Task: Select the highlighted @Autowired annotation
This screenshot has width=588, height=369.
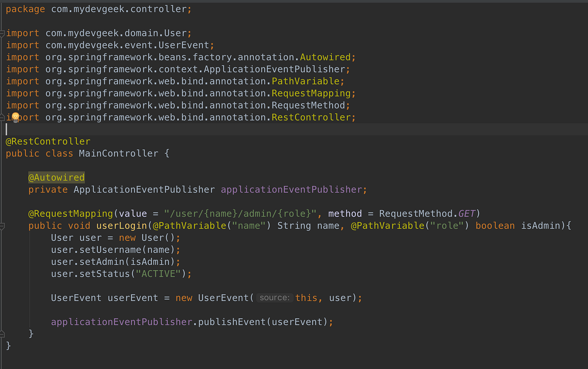Action: 56,177
